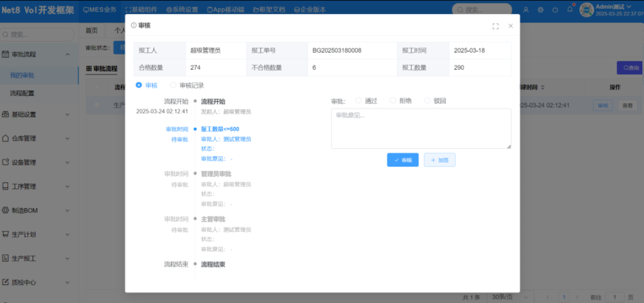Click the 审核 action button in the table row
This screenshot has height=303, width=644.
click(602, 106)
